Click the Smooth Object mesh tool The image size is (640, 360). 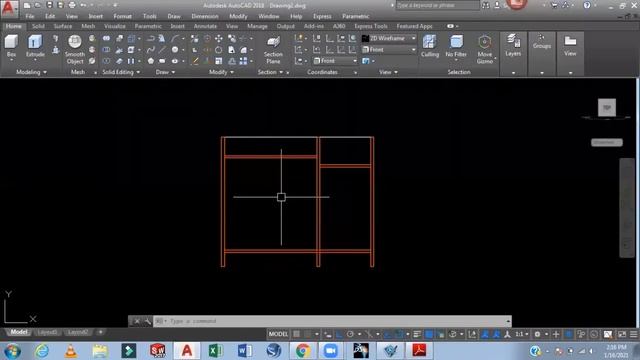click(75, 49)
